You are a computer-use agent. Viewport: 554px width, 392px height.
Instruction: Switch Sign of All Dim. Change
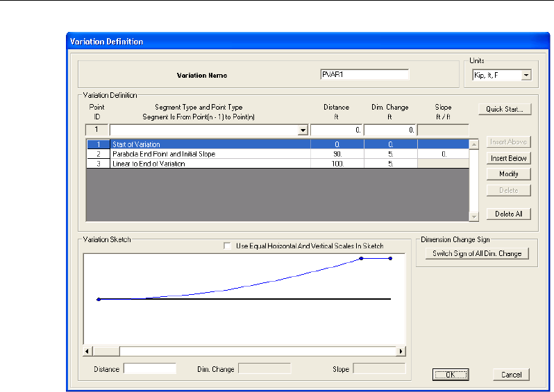click(x=476, y=254)
